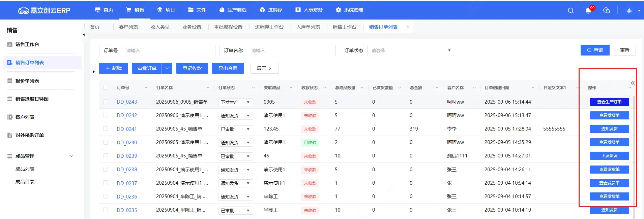This screenshot has height=219, width=644.
Task: Open the notifications bell with 99 badge
Action: click(x=588, y=10)
